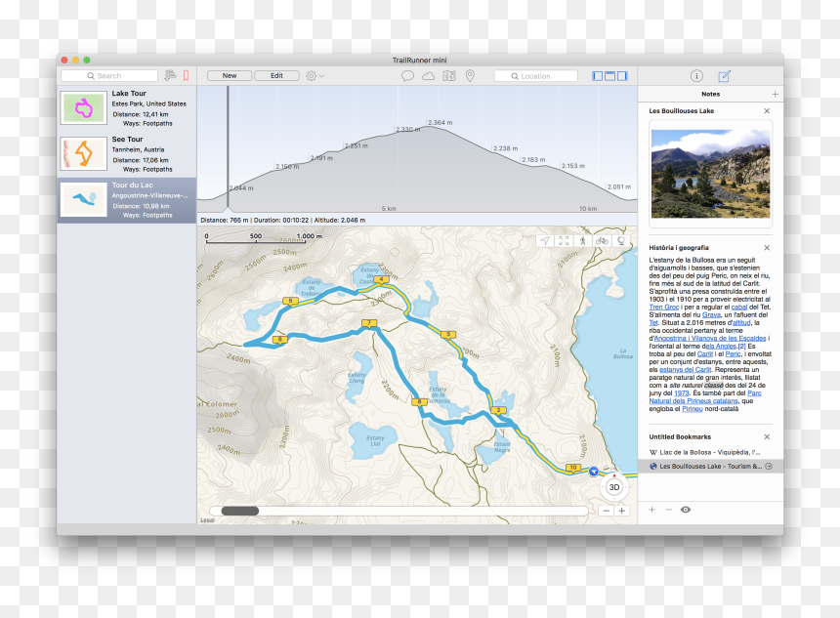Open the info inspector icon
Screen dimensions: 840x618
point(696,76)
